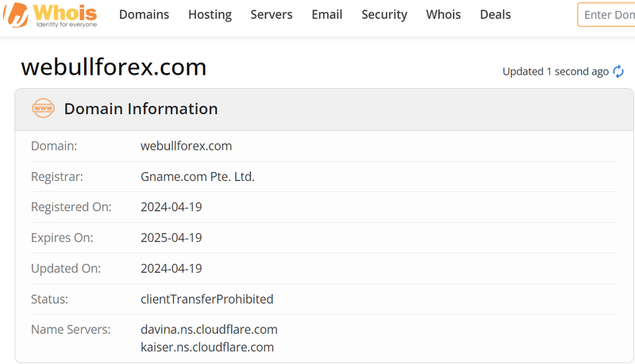Click the clientTransferProhibited status value

pos(207,299)
